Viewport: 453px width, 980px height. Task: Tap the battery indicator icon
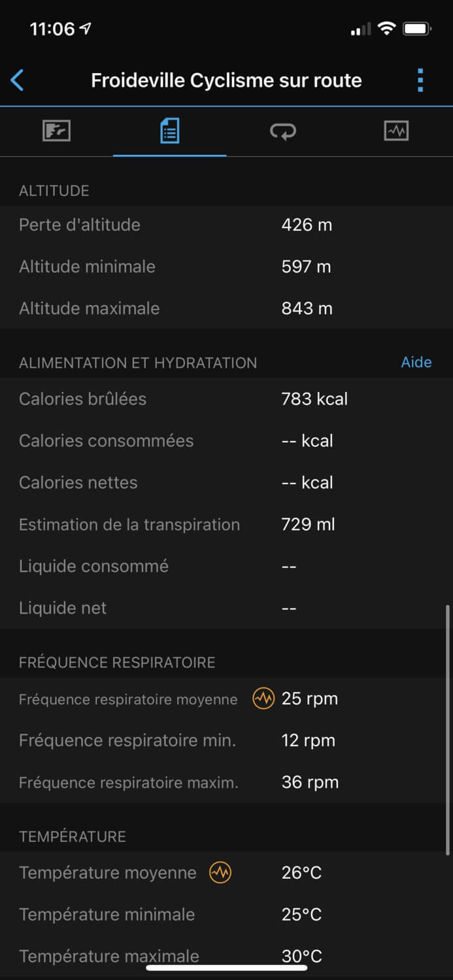pyautogui.click(x=416, y=28)
